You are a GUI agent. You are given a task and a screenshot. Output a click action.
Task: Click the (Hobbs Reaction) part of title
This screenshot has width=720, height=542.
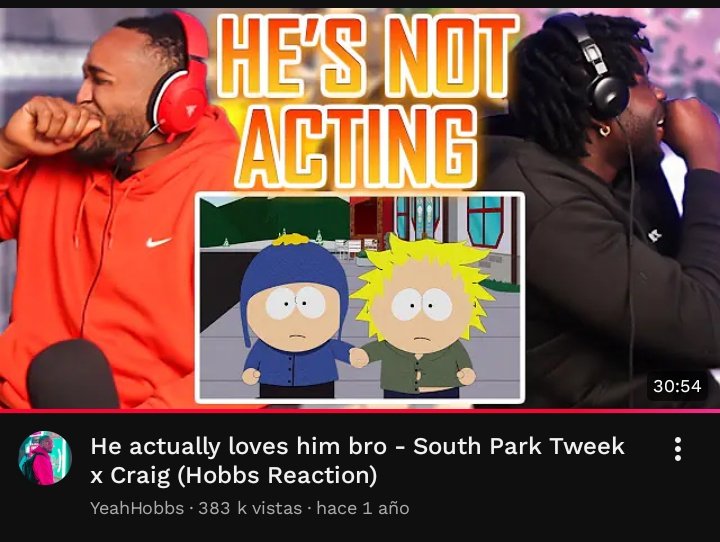click(x=277, y=475)
